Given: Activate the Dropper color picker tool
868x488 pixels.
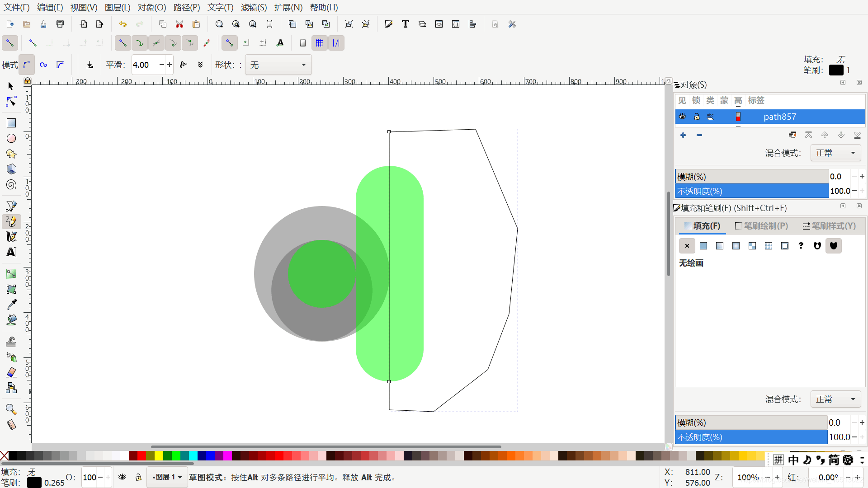Looking at the screenshot, I should (x=11, y=304).
